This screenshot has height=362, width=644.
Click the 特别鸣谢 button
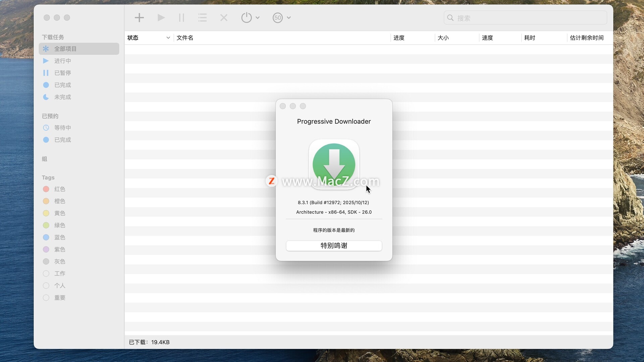[334, 246]
